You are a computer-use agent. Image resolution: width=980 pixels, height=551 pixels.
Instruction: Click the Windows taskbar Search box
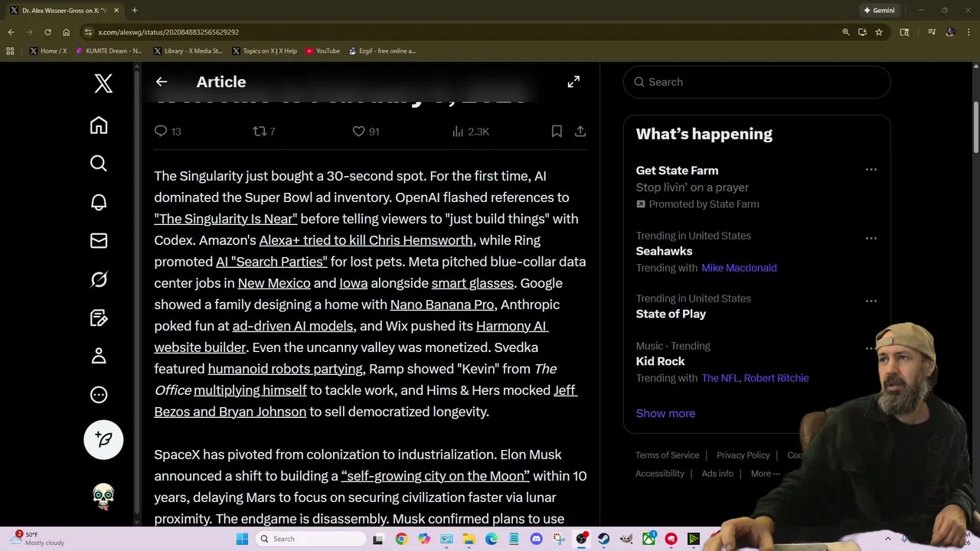[310, 539]
